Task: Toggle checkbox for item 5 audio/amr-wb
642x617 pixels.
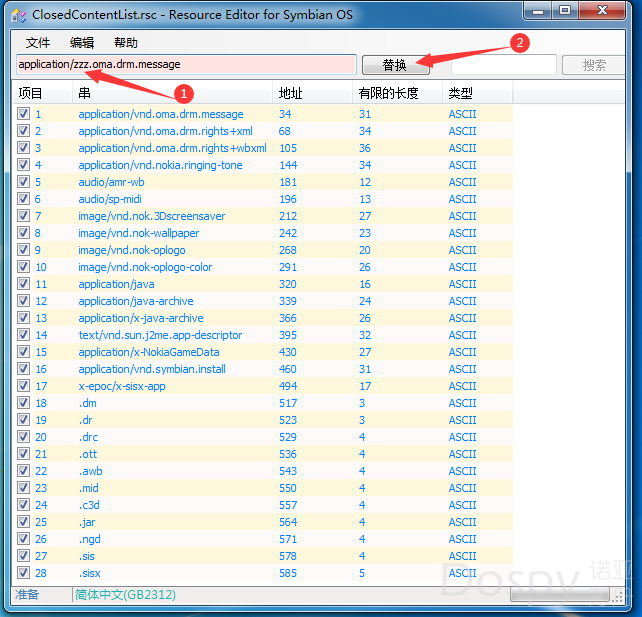Action: 23,181
